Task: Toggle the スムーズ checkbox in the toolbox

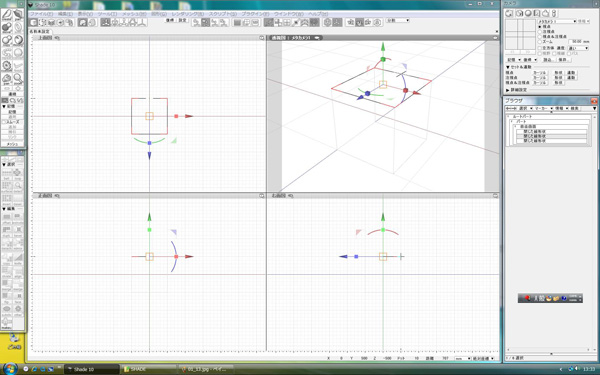Action: (4, 122)
